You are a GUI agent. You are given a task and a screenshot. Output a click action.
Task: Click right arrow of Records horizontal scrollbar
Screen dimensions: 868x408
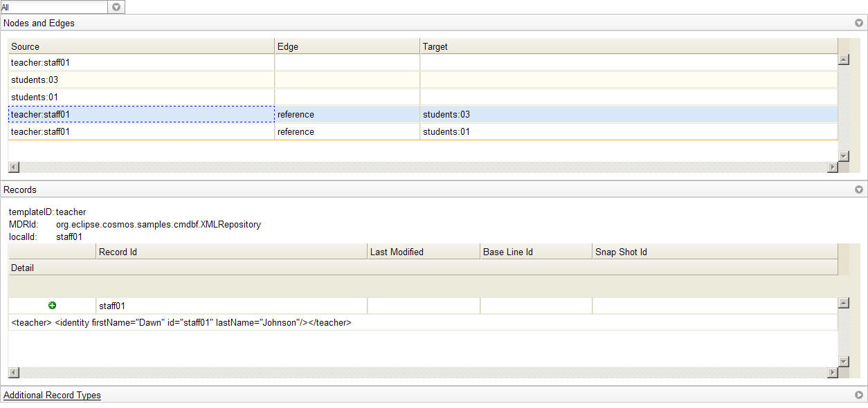coord(832,373)
